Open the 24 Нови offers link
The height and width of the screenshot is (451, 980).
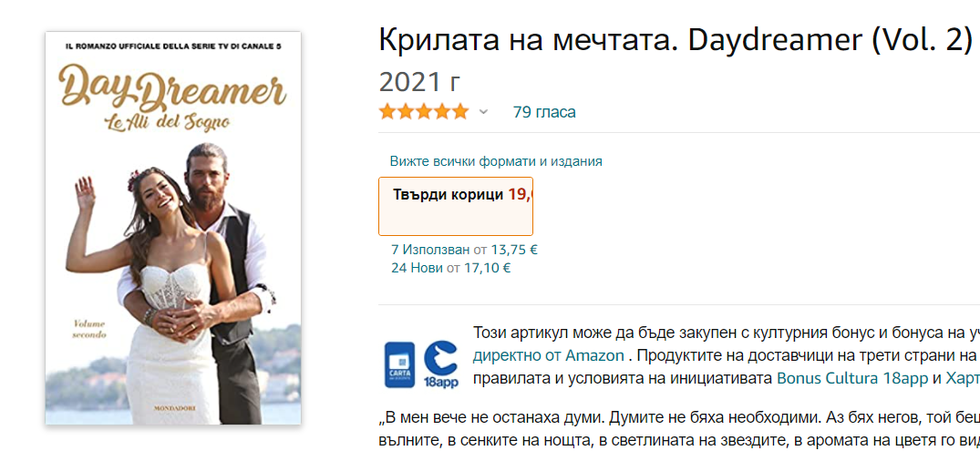pos(417,269)
